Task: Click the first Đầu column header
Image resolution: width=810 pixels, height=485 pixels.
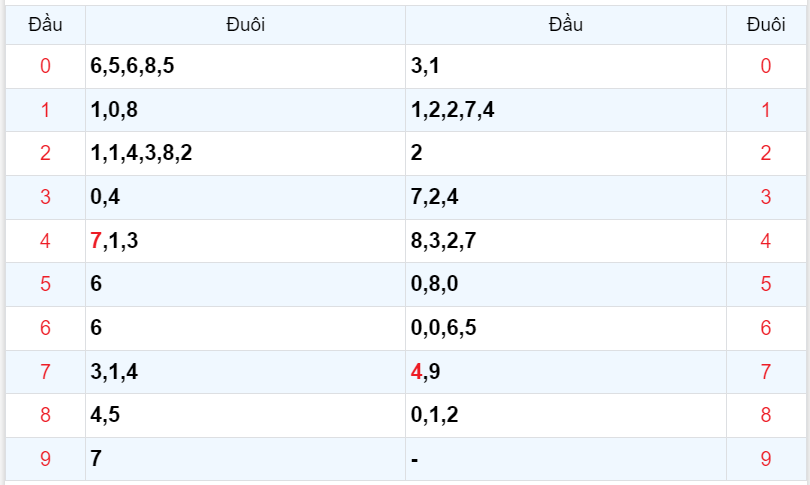Action: point(45,24)
